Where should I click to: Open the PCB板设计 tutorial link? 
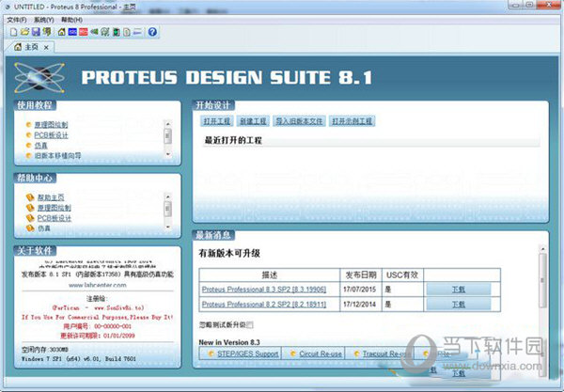click(51, 135)
